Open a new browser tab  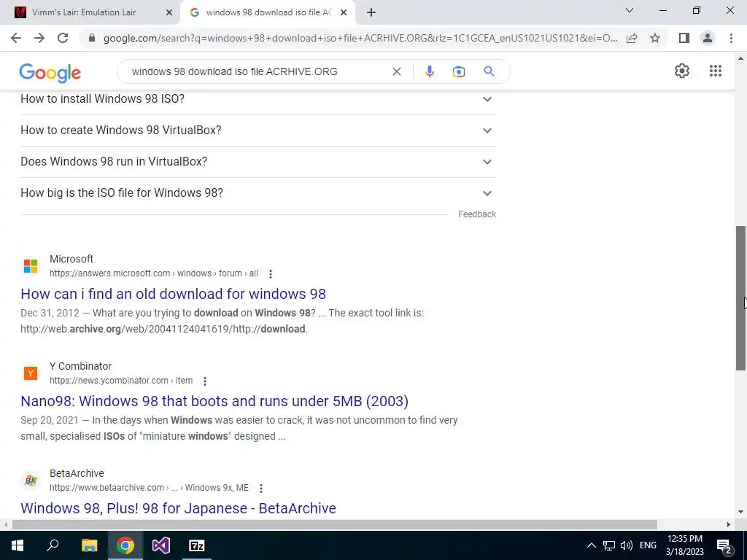tap(371, 12)
